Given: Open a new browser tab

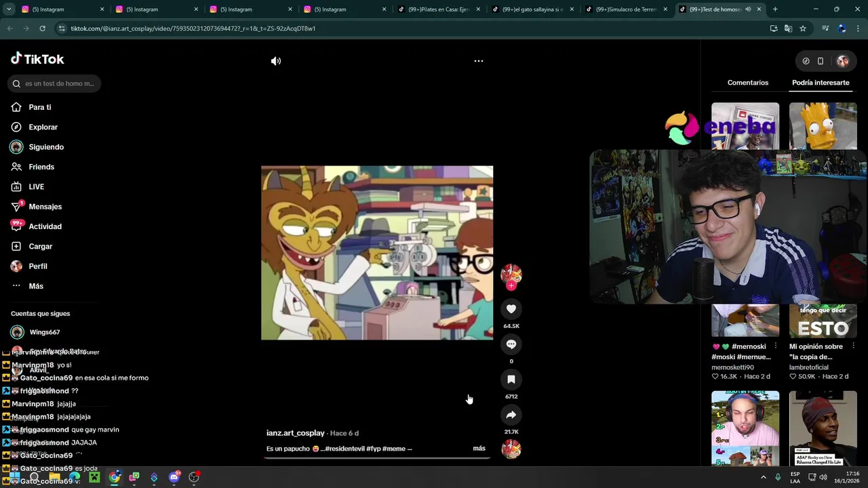Looking at the screenshot, I should tap(775, 9).
